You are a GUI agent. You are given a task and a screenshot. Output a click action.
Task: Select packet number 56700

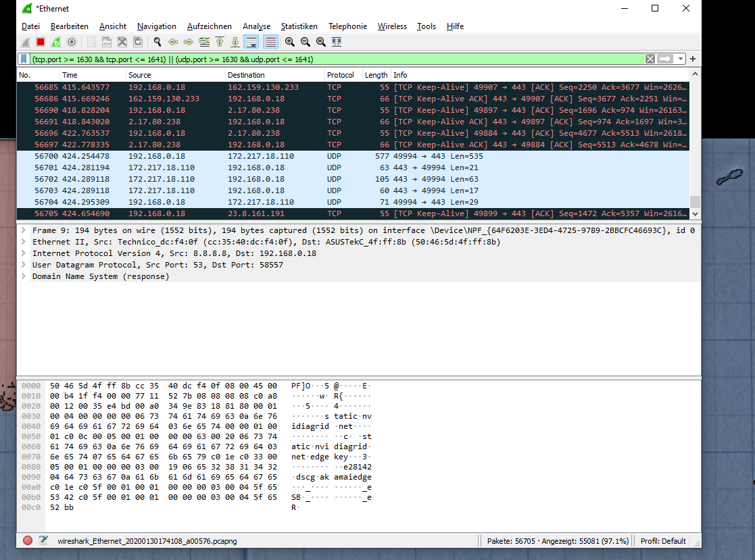pos(353,156)
